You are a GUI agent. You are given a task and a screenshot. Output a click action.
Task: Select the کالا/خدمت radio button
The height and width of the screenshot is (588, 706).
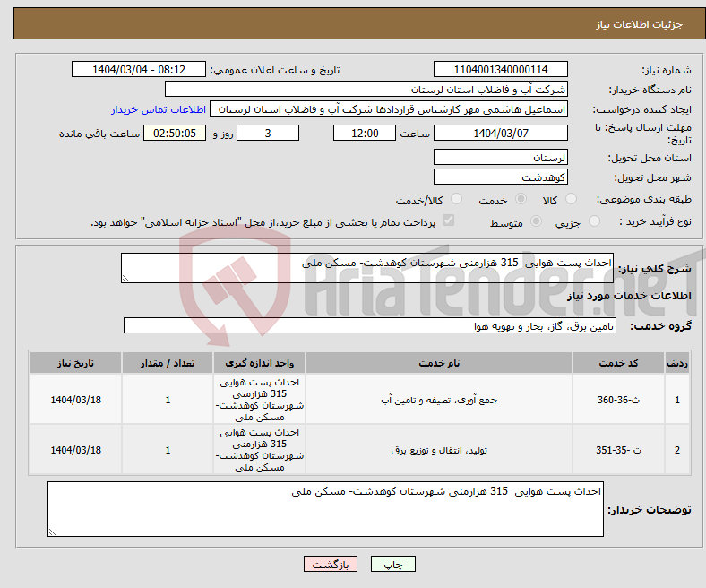click(456, 199)
